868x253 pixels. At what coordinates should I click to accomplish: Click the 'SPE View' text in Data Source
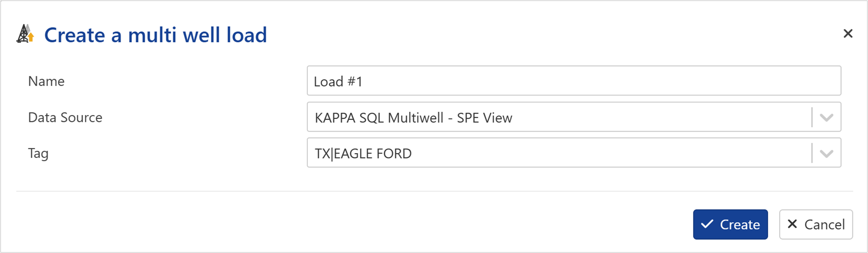(x=484, y=118)
